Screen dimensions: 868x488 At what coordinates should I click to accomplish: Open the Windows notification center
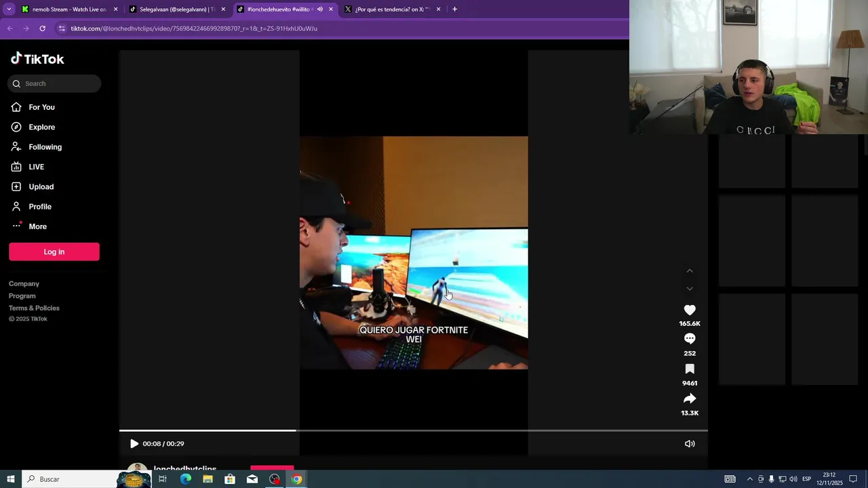tap(853, 479)
